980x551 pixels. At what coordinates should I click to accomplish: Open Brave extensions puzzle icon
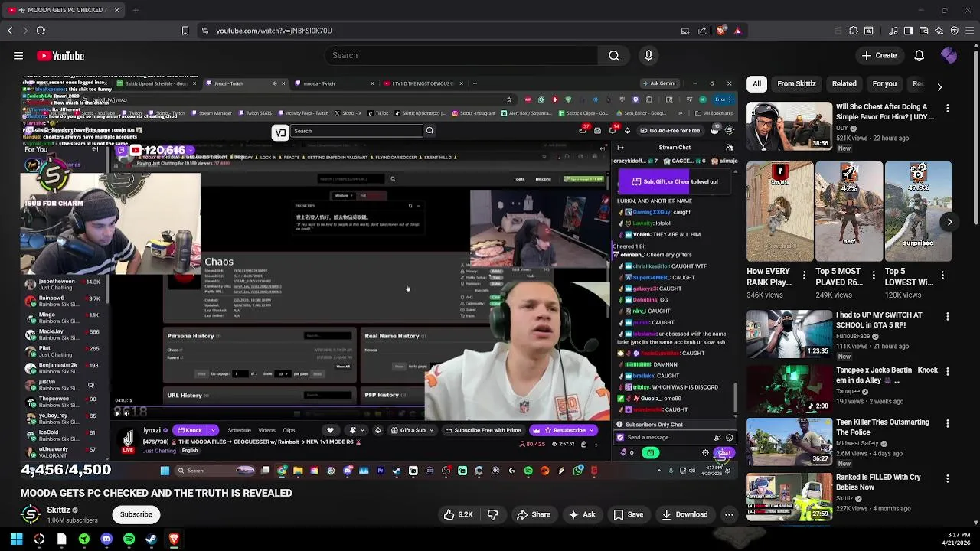(x=853, y=31)
